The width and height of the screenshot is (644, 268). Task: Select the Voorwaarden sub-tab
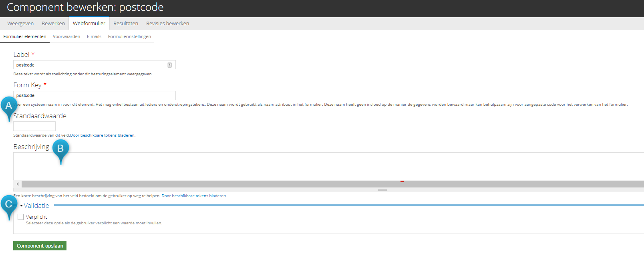tap(66, 36)
